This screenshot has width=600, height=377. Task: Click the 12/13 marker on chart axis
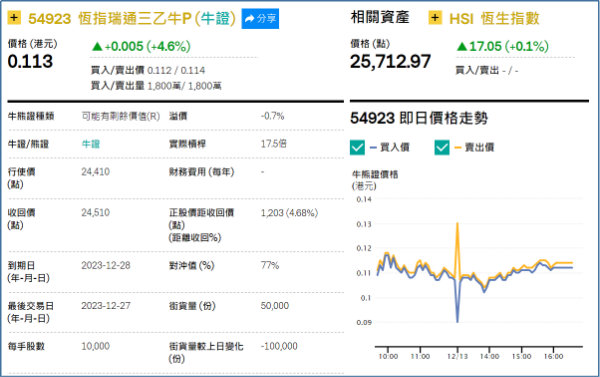[458, 356]
